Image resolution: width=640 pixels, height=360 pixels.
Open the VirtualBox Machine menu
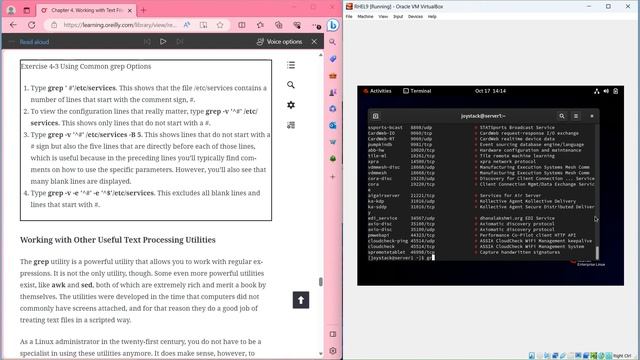[365, 17]
